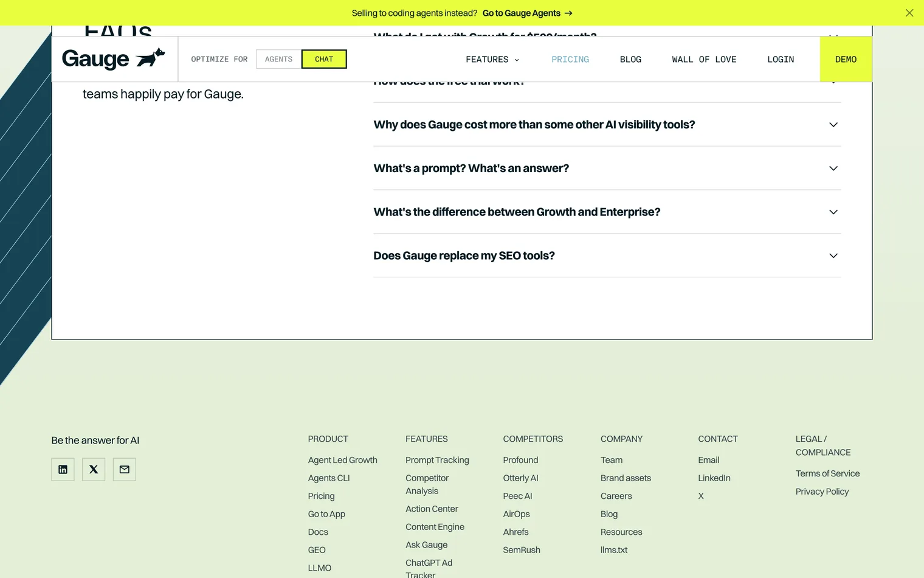
Task: Click the email envelope icon
Action: point(125,470)
